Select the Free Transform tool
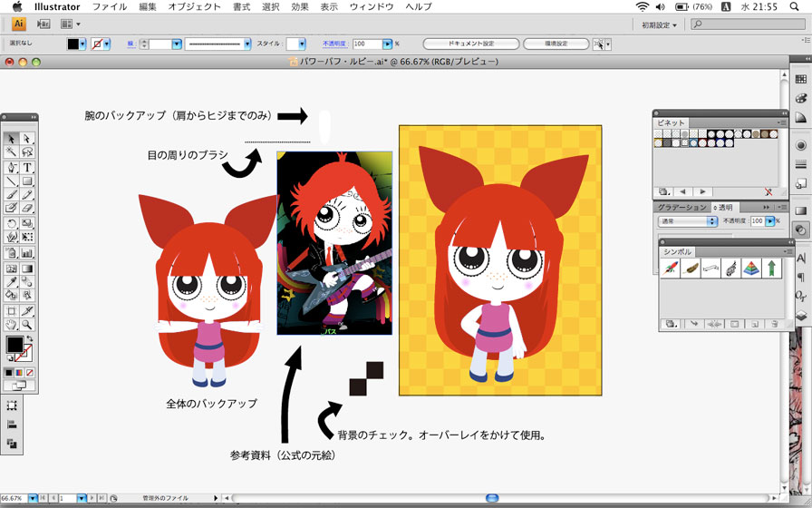This screenshot has height=508, width=812. click(27, 237)
